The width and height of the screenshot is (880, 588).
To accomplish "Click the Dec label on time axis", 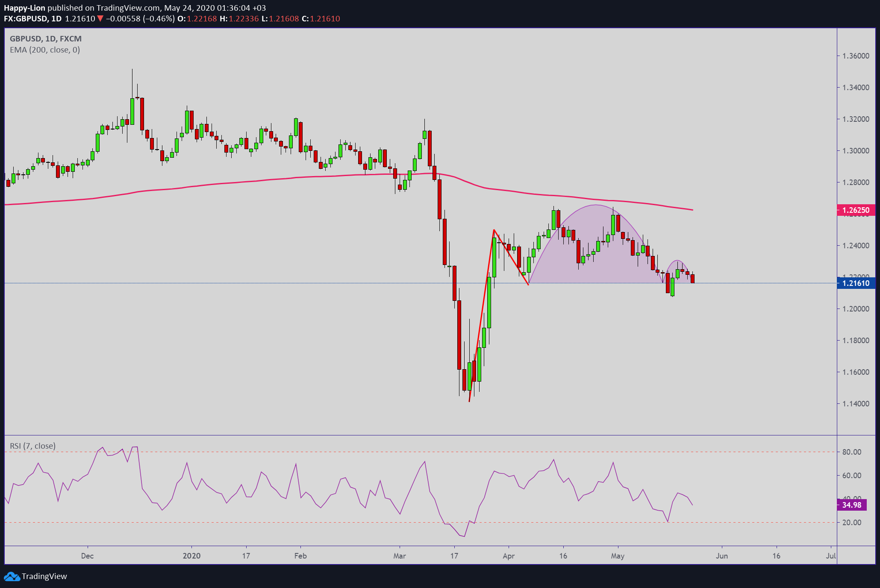I will pyautogui.click(x=87, y=556).
